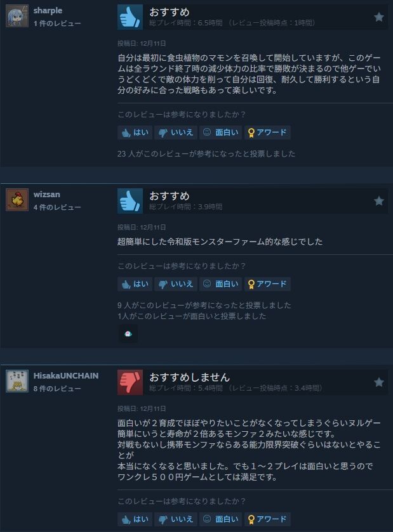Screen dimensions: 393x532
Task: Vote いいえ on sharple's review
Action: pyautogui.click(x=176, y=133)
